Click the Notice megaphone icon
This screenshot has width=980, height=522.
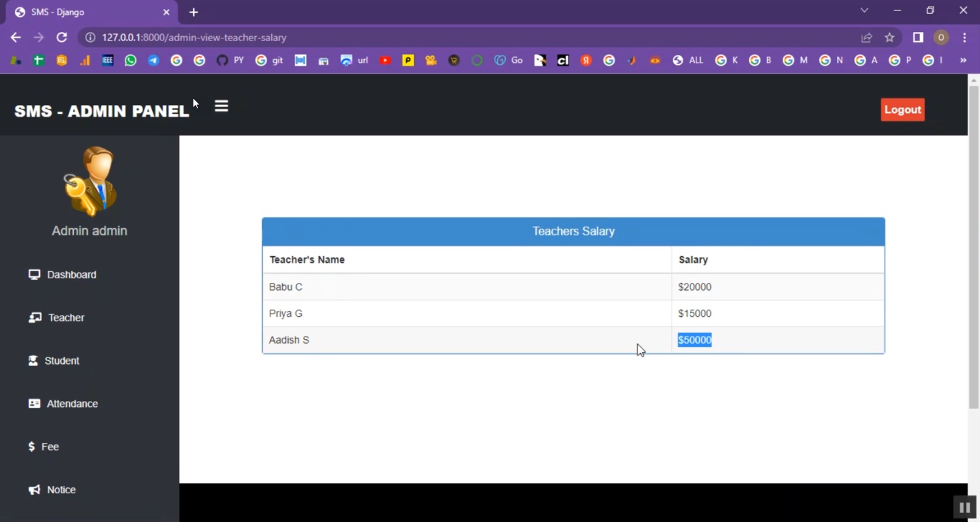coord(35,490)
